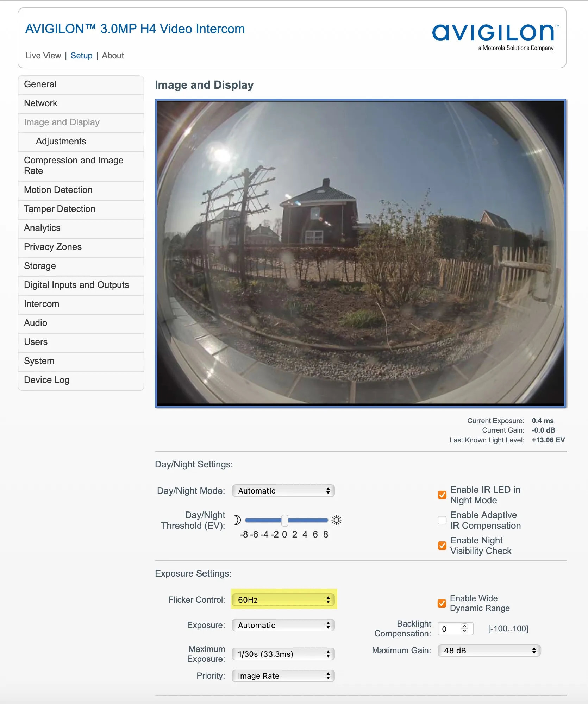Increase Backlight Compensation with stepper arrow
The width and height of the screenshot is (588, 704).
[464, 626]
